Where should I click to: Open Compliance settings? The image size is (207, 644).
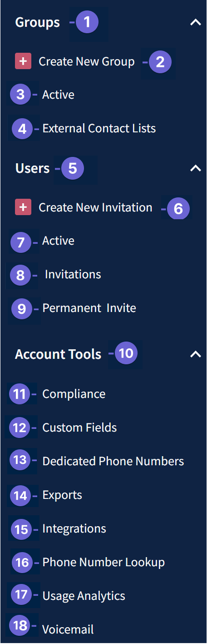click(x=74, y=394)
